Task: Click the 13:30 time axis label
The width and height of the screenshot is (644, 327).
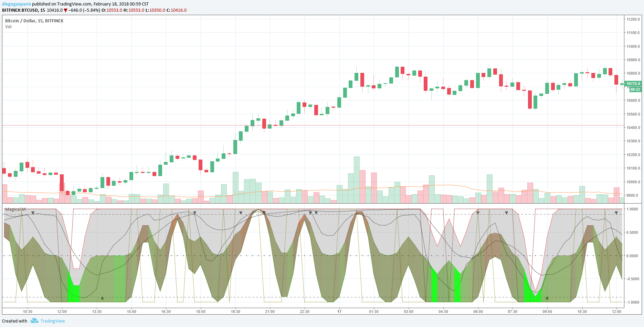Action: (x=97, y=312)
